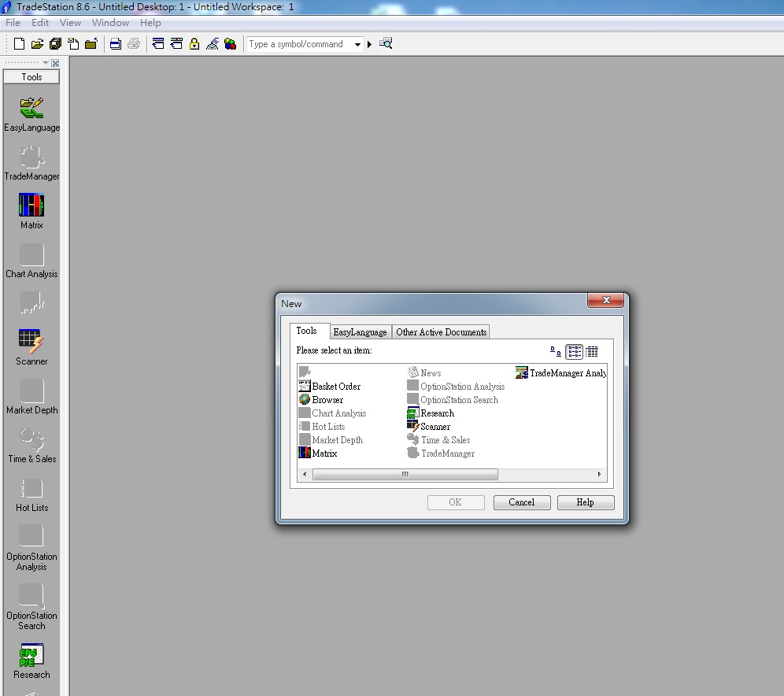
Task: Select TradeManager Analysis in the New dialog
Action: [x=561, y=373]
